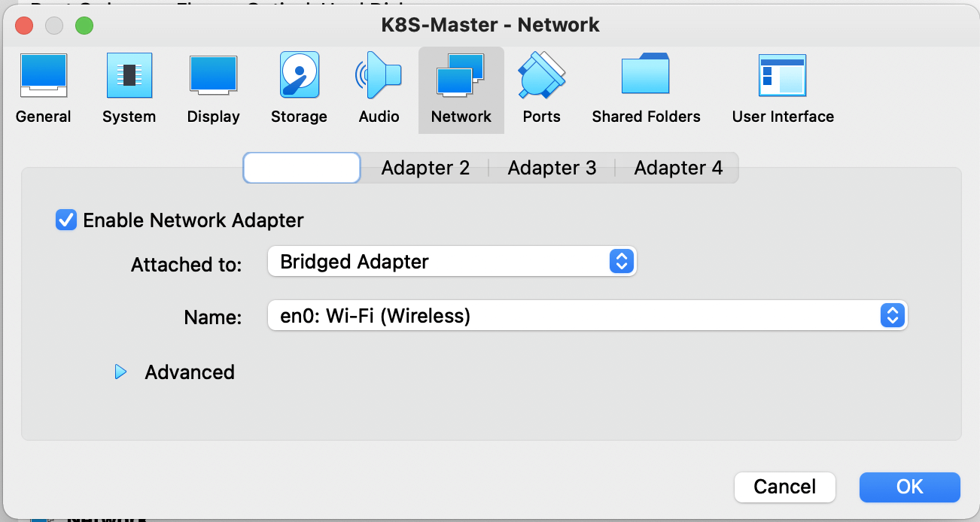The height and width of the screenshot is (522, 980).
Task: Uncheck Enable Network Adapter checkbox
Action: (66, 220)
